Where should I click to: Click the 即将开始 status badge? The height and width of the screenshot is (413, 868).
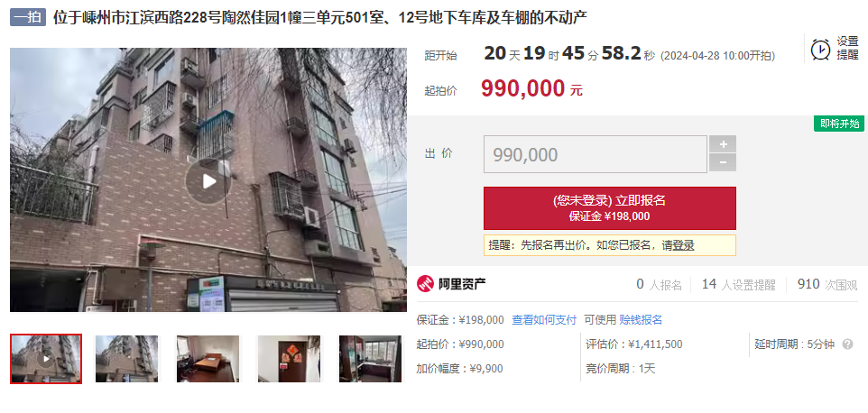839,124
